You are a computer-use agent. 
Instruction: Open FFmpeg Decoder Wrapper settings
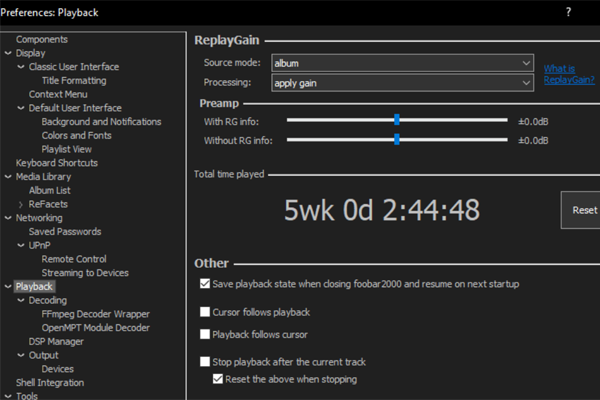pos(96,314)
